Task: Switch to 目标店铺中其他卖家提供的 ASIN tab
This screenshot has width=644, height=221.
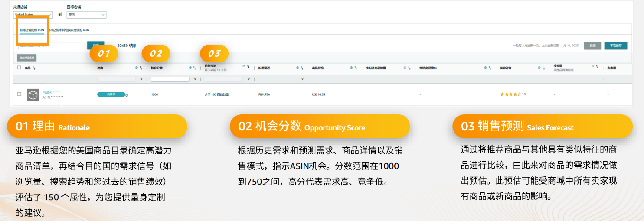Action: (x=69, y=30)
